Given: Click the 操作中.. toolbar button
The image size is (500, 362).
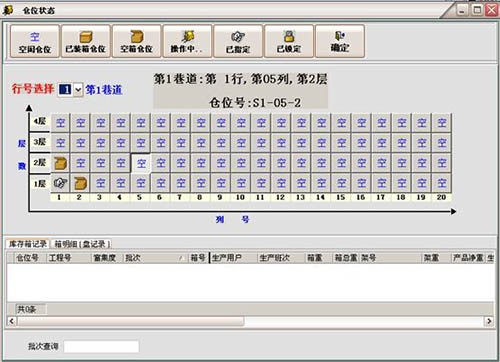Looking at the screenshot, I should [187, 42].
